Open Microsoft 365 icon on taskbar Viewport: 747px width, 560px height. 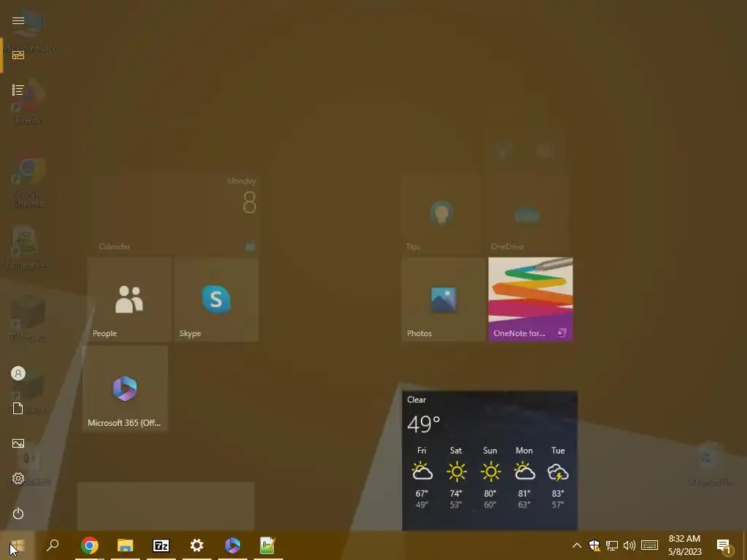click(x=233, y=545)
